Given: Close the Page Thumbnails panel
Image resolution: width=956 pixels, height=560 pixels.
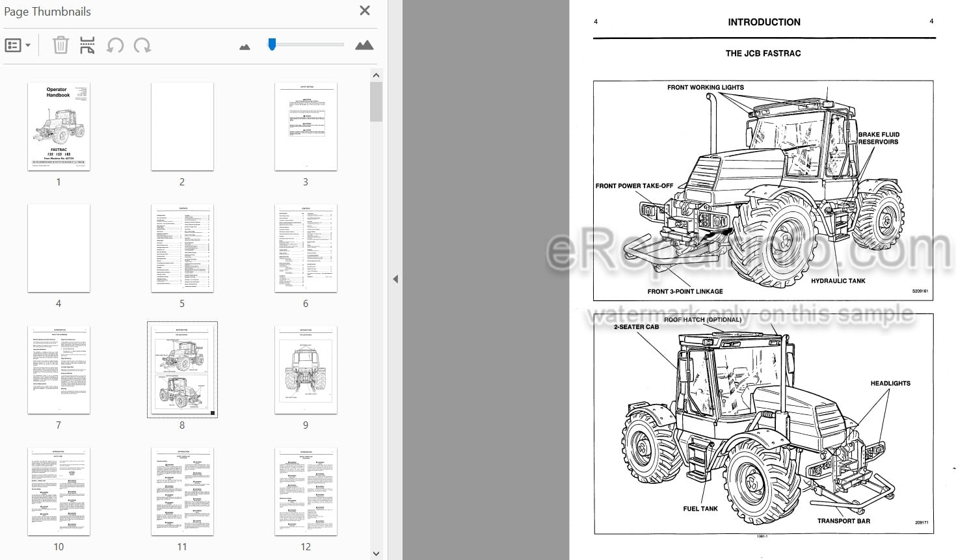Looking at the screenshot, I should 365,10.
